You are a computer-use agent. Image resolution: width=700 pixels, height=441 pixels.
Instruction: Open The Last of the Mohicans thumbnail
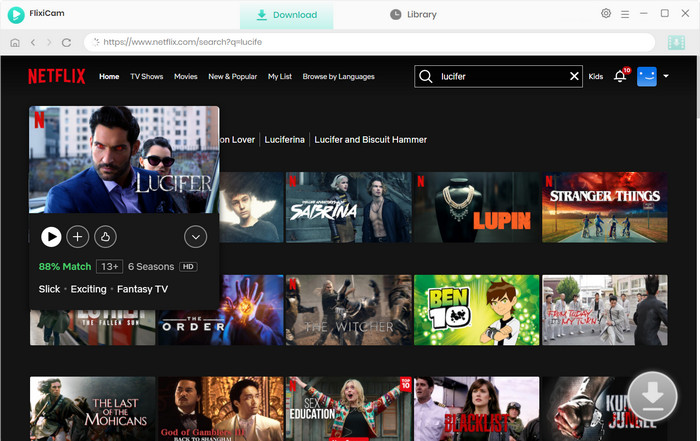(92, 409)
